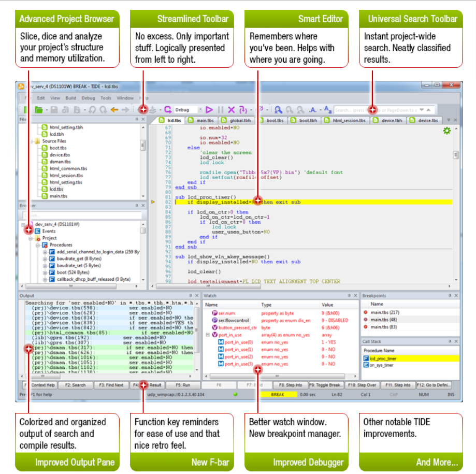The width and height of the screenshot is (476, 474).
Task: Click the red X stop debugging icon
Action: [x=232, y=110]
